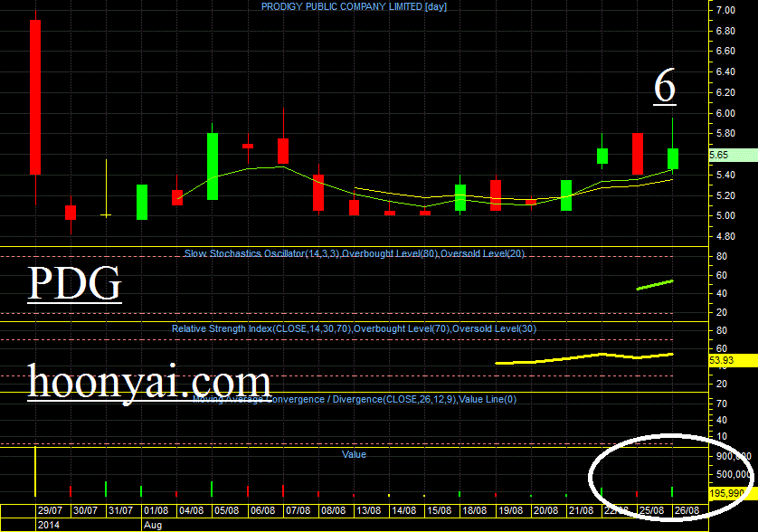758x532 pixels.
Task: Pick the 05/08 date label
Action: coord(227,510)
